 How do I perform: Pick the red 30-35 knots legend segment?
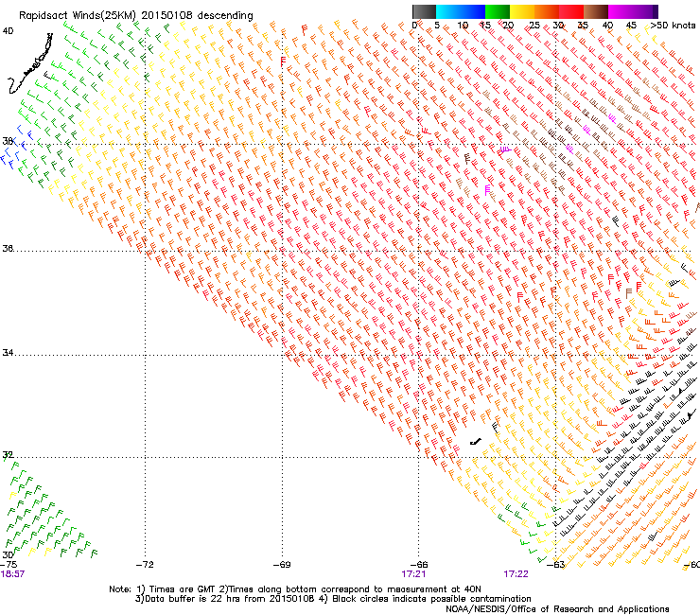click(x=571, y=11)
